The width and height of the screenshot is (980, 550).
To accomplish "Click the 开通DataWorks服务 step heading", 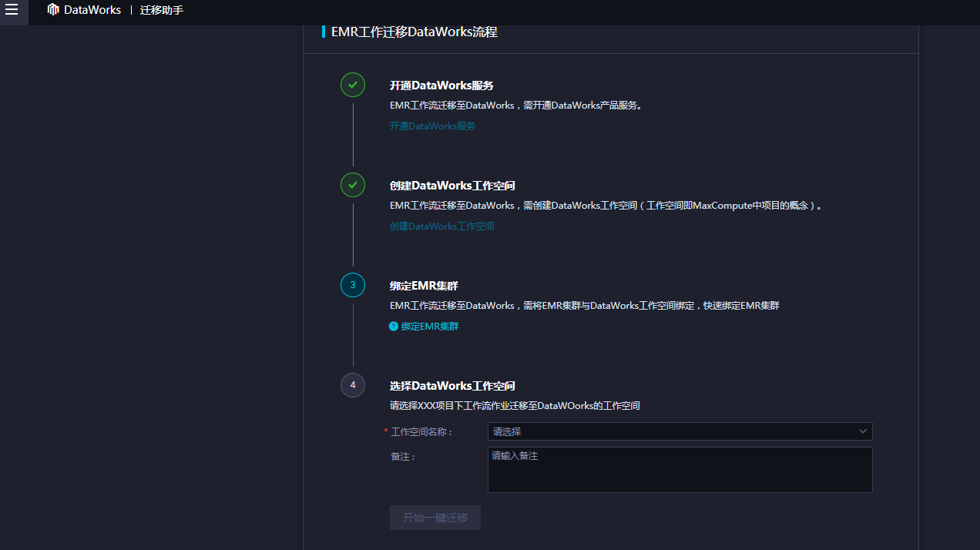I will click(x=441, y=86).
